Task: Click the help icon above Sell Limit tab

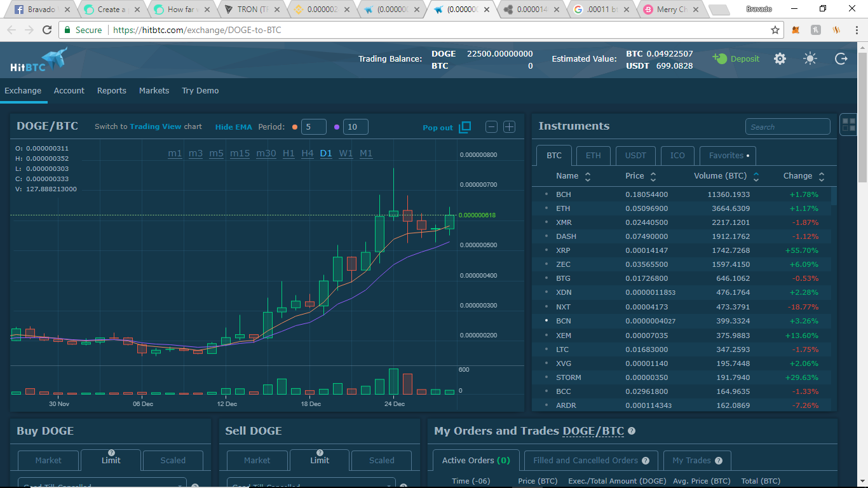Action: pos(320,452)
